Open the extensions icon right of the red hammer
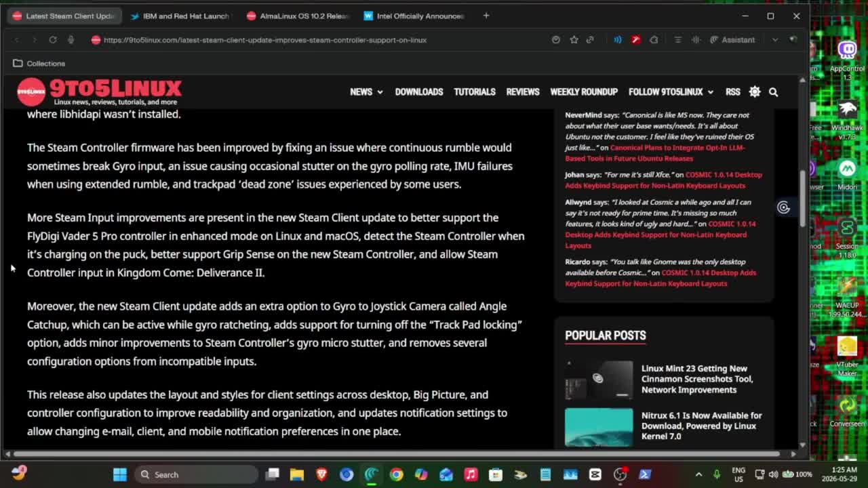Screen dimensions: 868x488 point(654,40)
